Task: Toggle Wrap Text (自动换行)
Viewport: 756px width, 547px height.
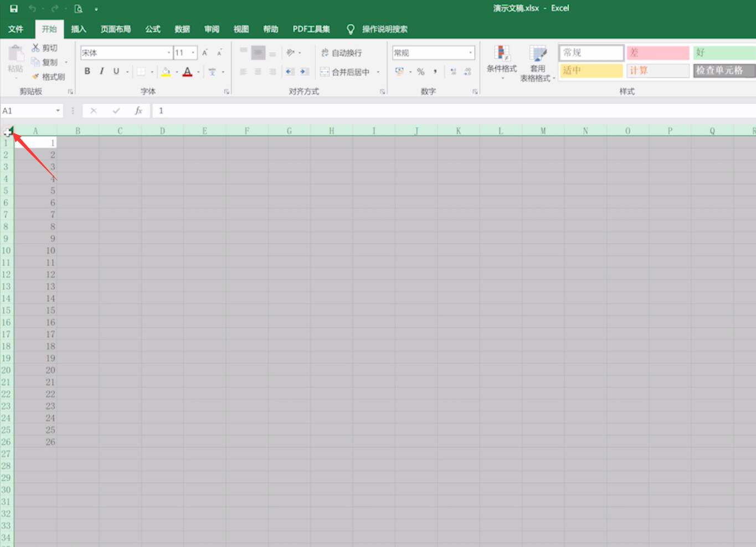Action: click(x=342, y=53)
